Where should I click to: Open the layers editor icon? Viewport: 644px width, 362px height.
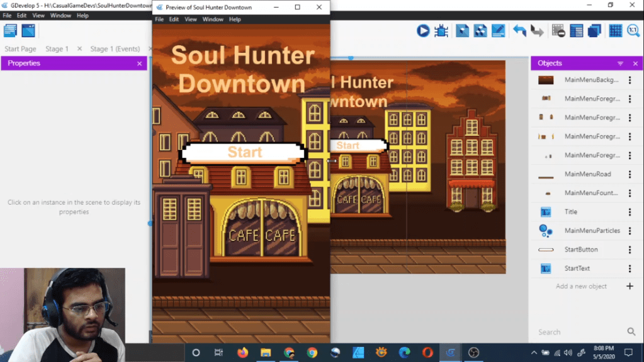[x=594, y=30]
